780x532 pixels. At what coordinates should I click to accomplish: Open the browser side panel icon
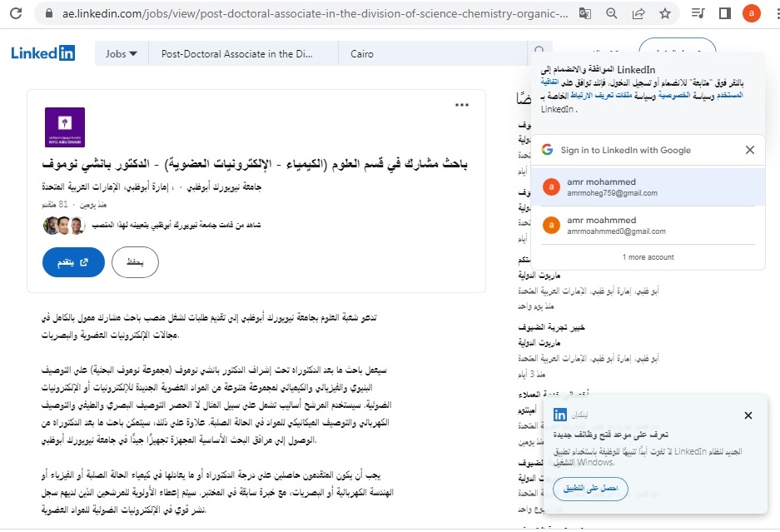point(724,13)
